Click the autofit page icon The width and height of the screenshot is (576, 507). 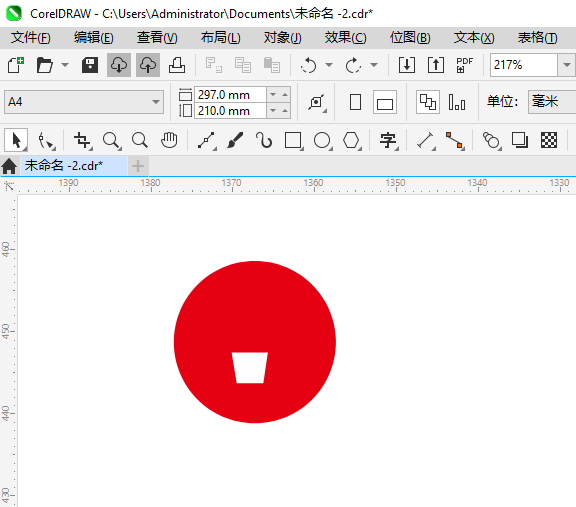317,102
